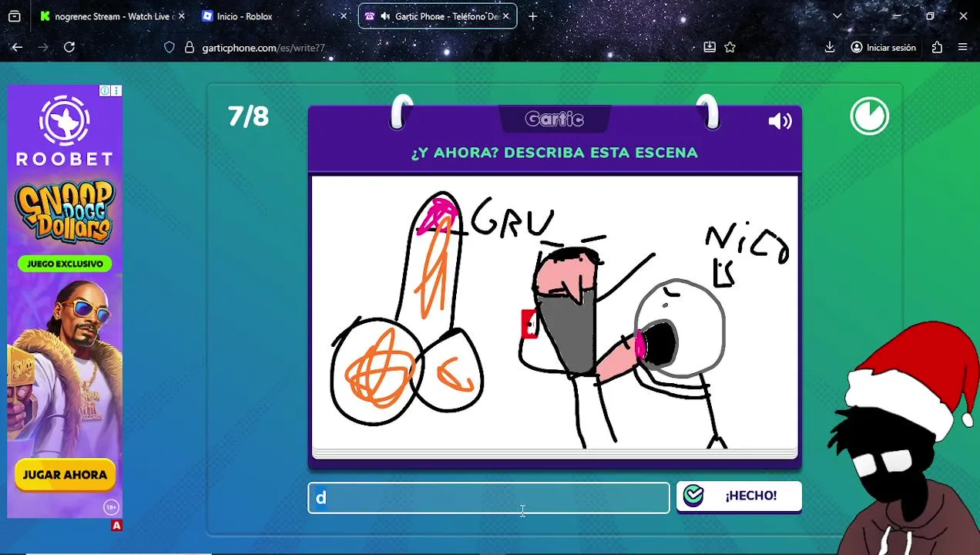This screenshot has width=980, height=555.
Task: Select the Gartic Phone tab
Action: pos(438,16)
